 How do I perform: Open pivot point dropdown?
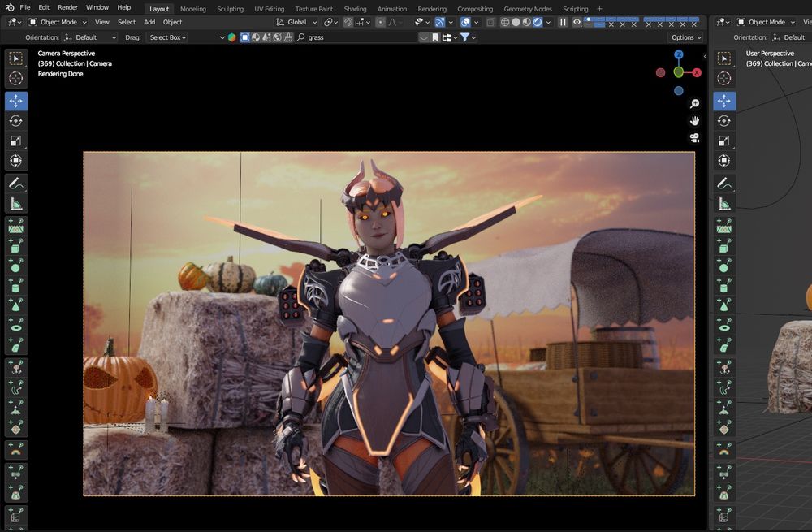coord(330,22)
